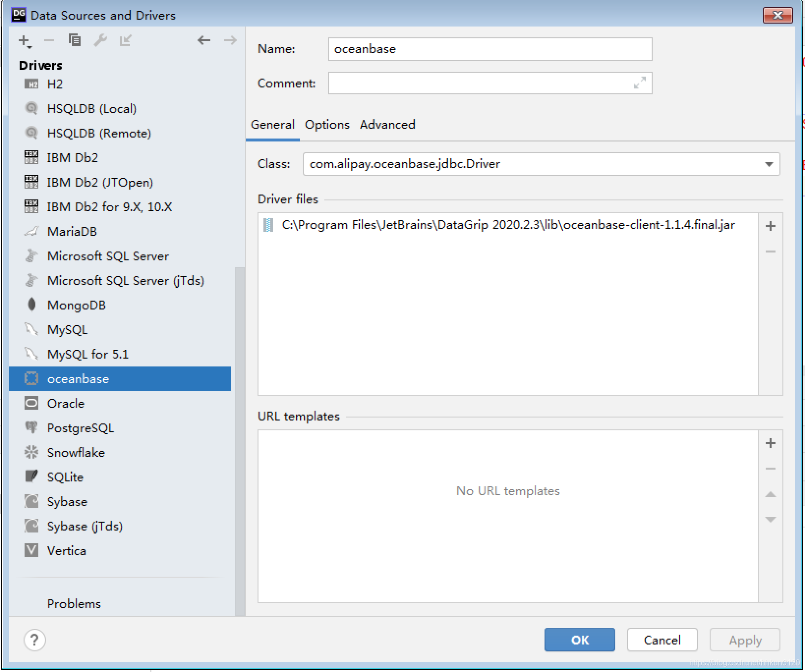Select the Oracle driver
The width and height of the screenshot is (805, 672).
coord(120,403)
